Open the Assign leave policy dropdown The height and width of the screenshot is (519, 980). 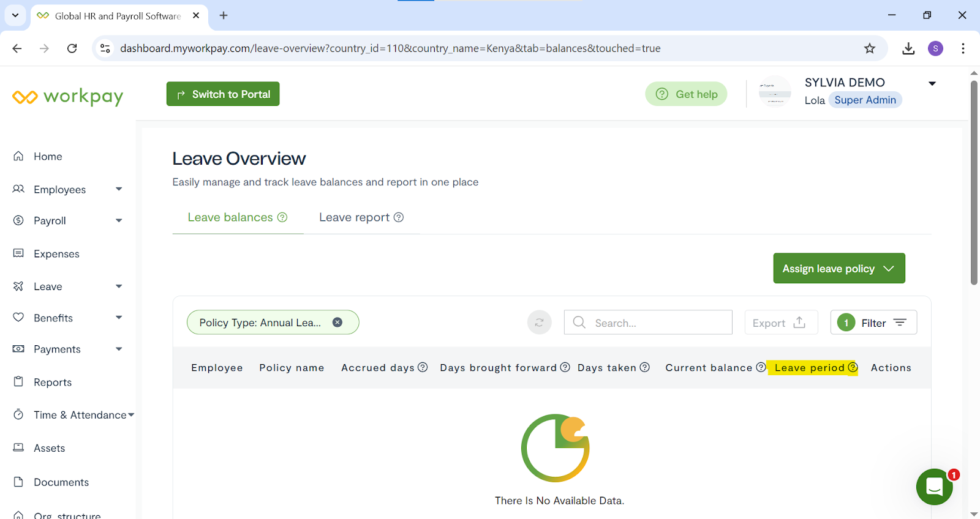click(839, 269)
